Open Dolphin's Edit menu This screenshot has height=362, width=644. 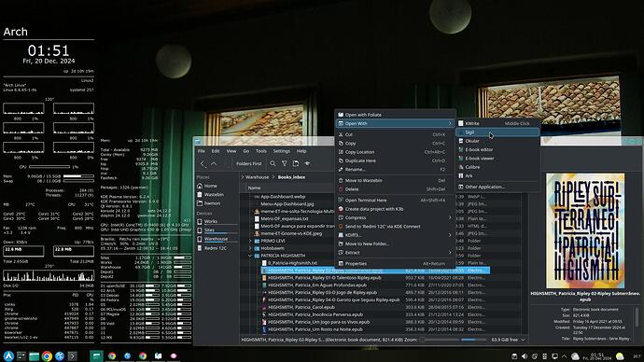coord(216,151)
